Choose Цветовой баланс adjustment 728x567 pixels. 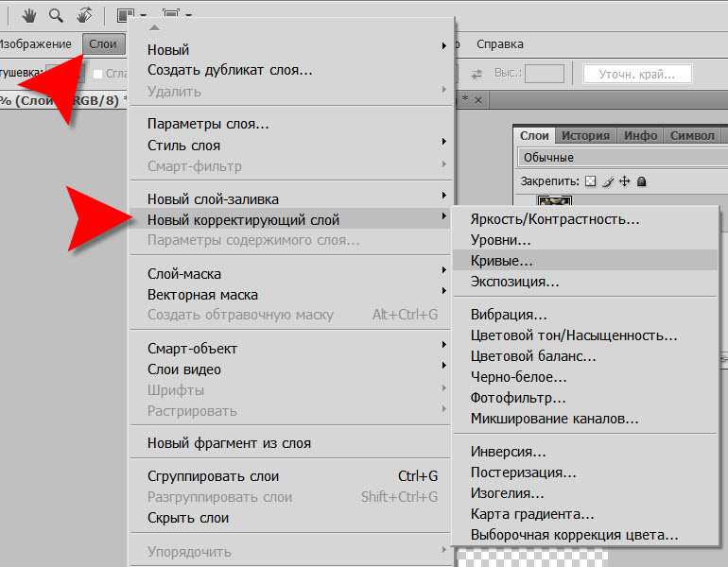586,356
